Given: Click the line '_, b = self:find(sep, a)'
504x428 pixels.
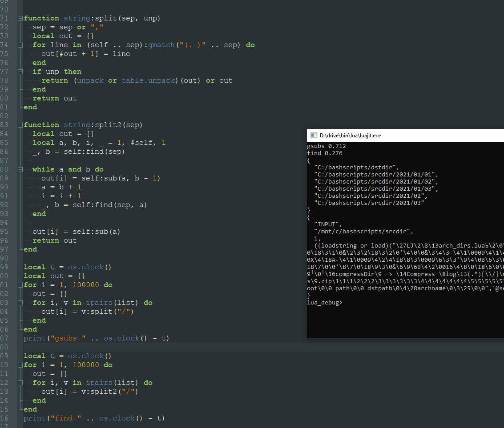Looking at the screenshot, I should point(94,205).
